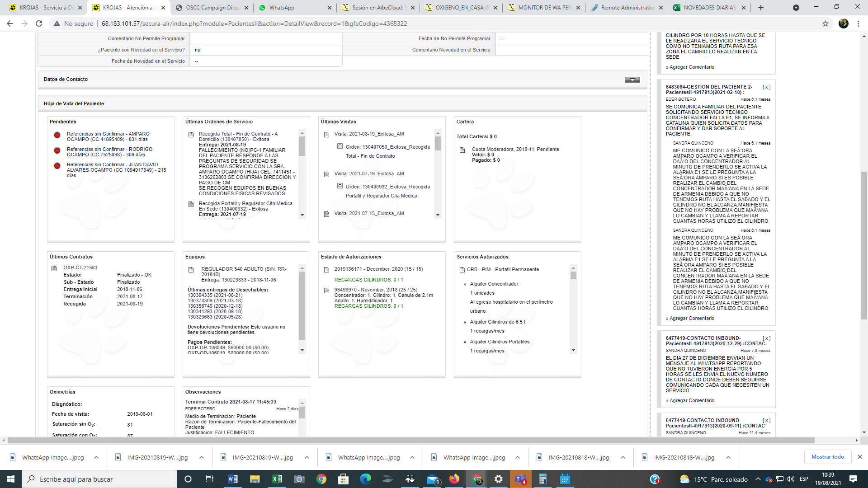
Task: Open a new browser tab
Action: click(x=761, y=8)
